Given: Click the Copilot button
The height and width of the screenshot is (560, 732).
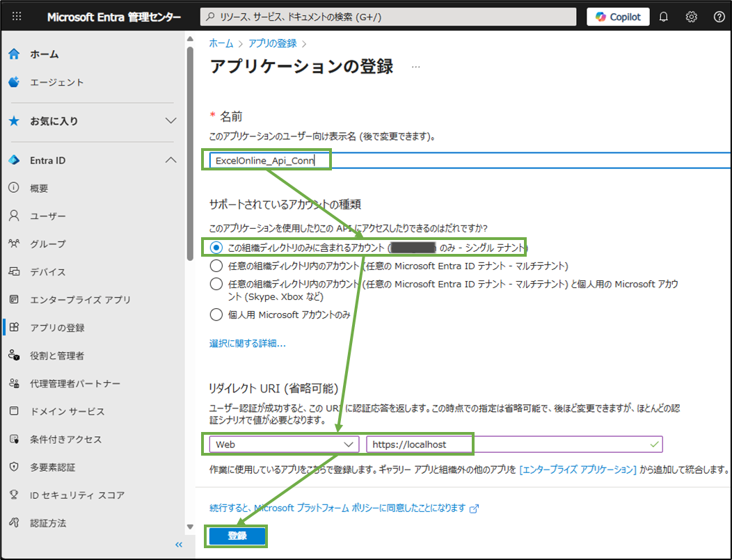Looking at the screenshot, I should 618,17.
